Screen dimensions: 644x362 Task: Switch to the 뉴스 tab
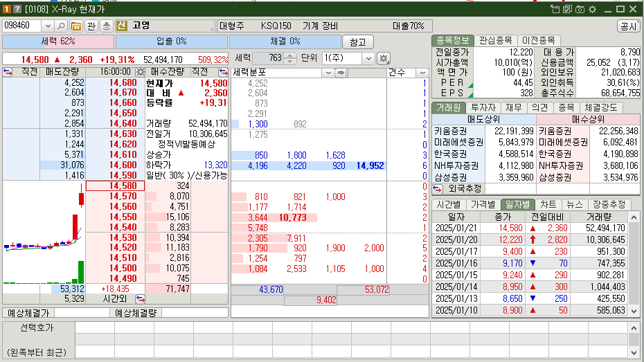click(575, 204)
